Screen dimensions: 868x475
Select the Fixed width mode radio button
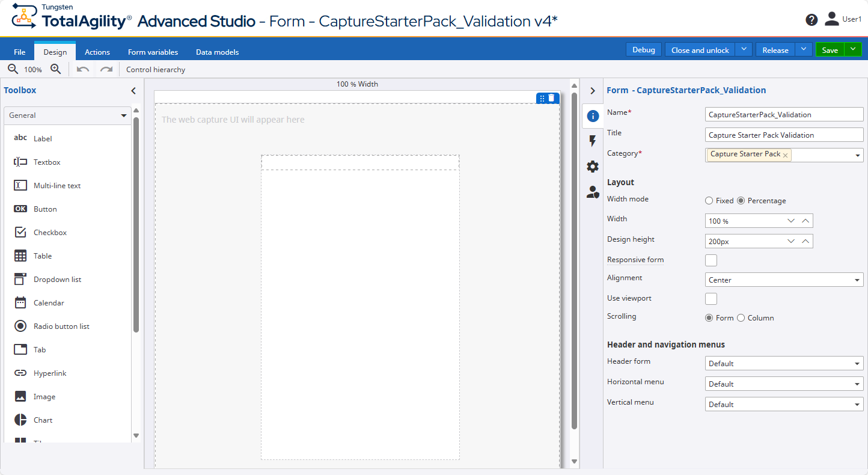(x=708, y=200)
